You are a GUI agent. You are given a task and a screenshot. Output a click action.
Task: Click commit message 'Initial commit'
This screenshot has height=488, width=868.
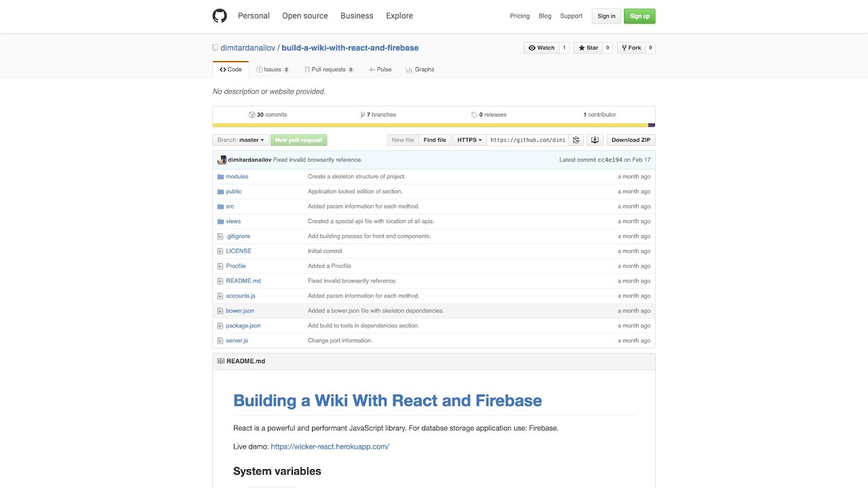325,251
